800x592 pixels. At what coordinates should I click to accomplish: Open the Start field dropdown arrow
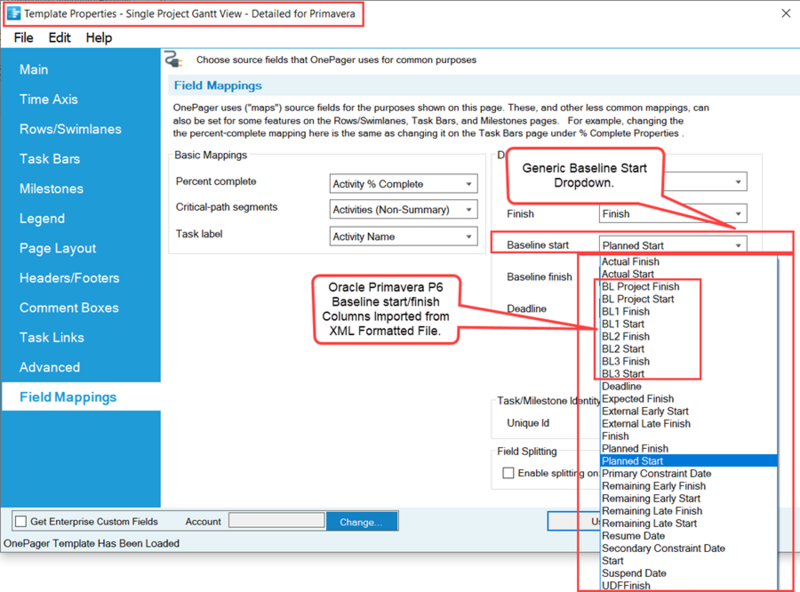pyautogui.click(x=738, y=182)
